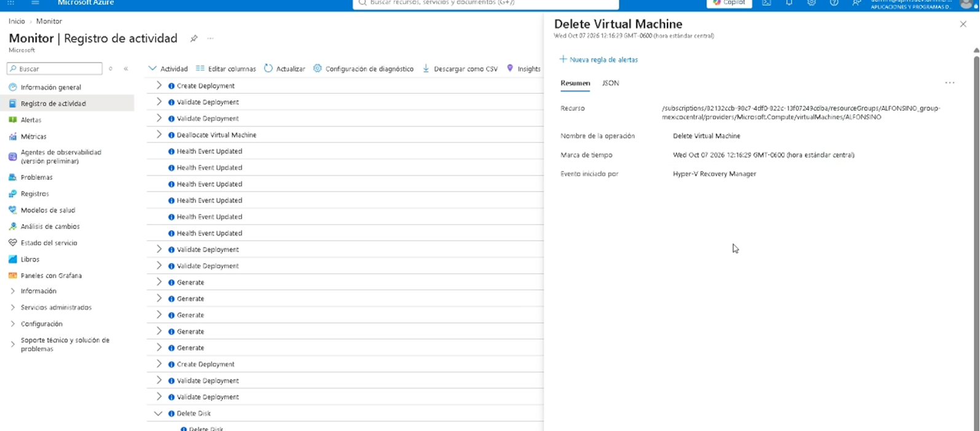Switch to the JSON tab
Viewport: 980px width, 431px height.
coord(611,83)
